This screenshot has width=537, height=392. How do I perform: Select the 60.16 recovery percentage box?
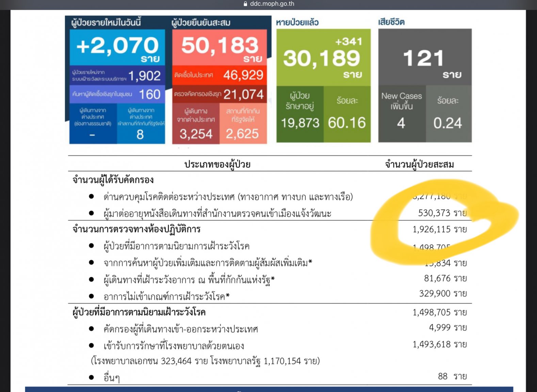click(x=347, y=114)
